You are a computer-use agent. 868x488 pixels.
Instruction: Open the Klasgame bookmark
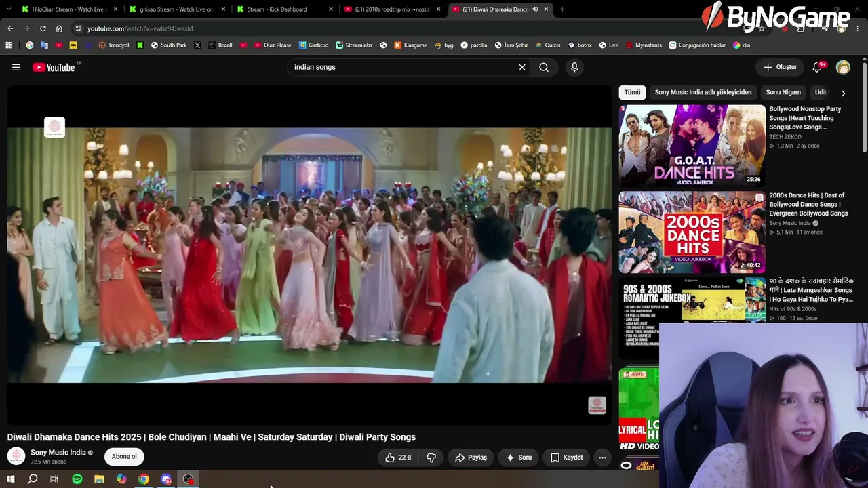coord(410,45)
